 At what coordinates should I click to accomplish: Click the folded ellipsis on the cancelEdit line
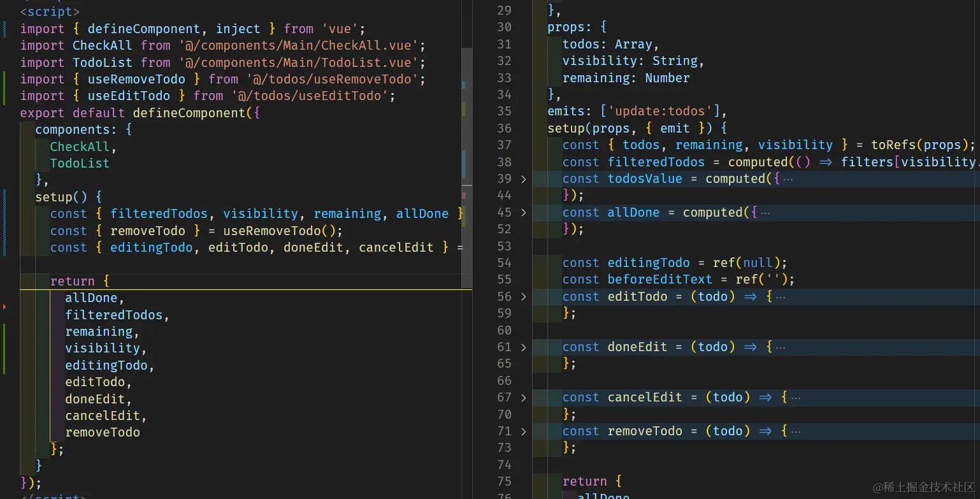tap(795, 398)
